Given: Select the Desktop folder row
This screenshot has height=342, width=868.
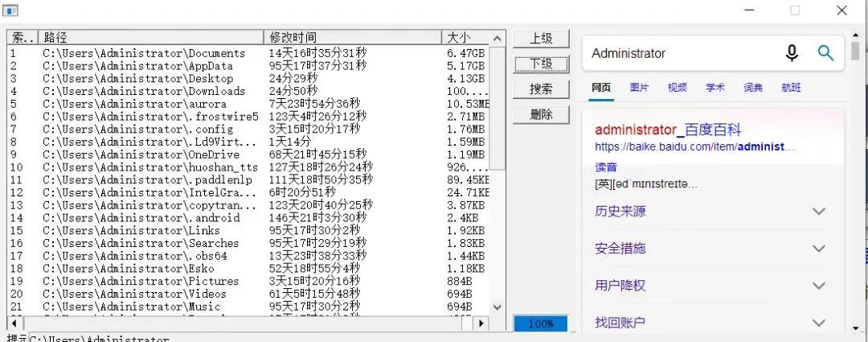Looking at the screenshot, I should tap(248, 79).
